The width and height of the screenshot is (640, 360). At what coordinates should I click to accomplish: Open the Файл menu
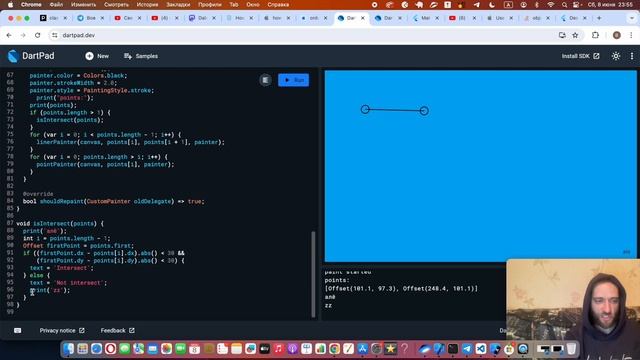[56, 4]
